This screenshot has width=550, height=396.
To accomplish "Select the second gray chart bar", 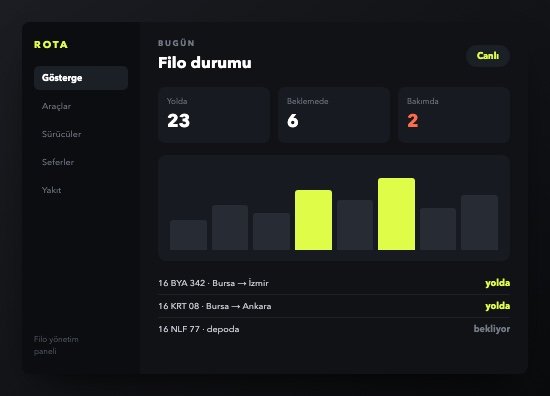I will tap(230, 228).
